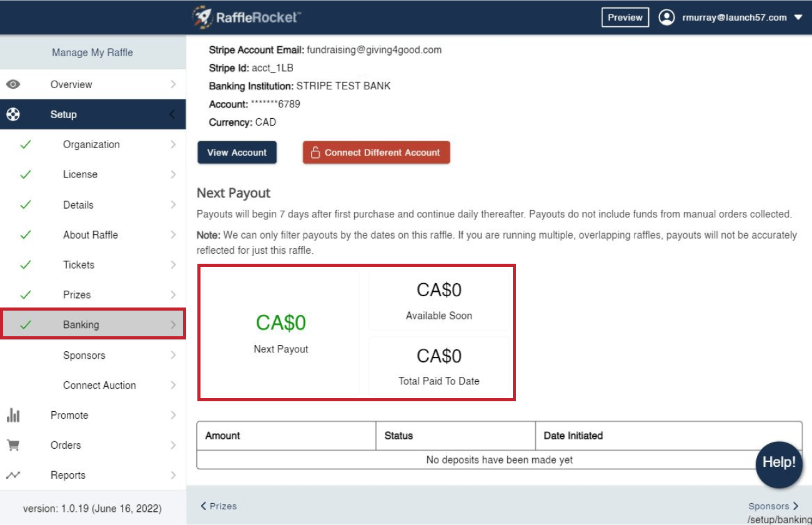The image size is (812, 525).
Task: Click the chevron on the Tickets row
Action: [173, 264]
